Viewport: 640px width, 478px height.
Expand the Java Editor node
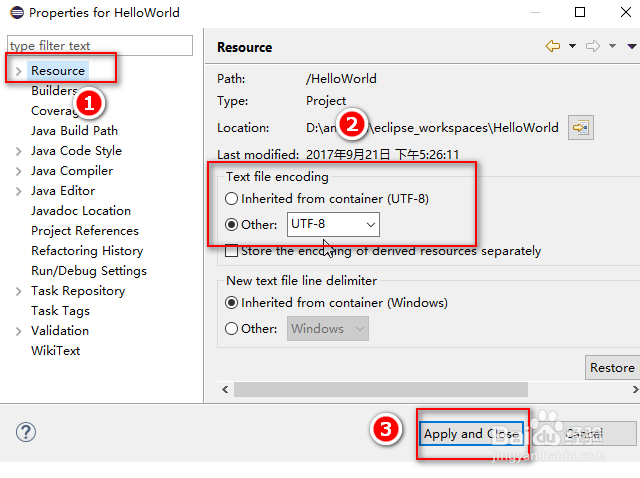pyautogui.click(x=18, y=191)
